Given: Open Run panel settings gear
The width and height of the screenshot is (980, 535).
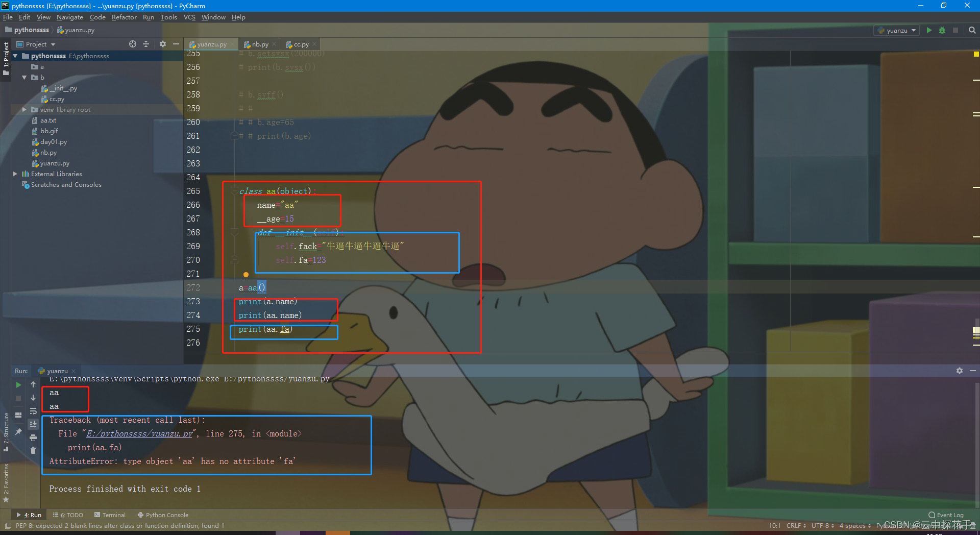Looking at the screenshot, I should [x=960, y=371].
